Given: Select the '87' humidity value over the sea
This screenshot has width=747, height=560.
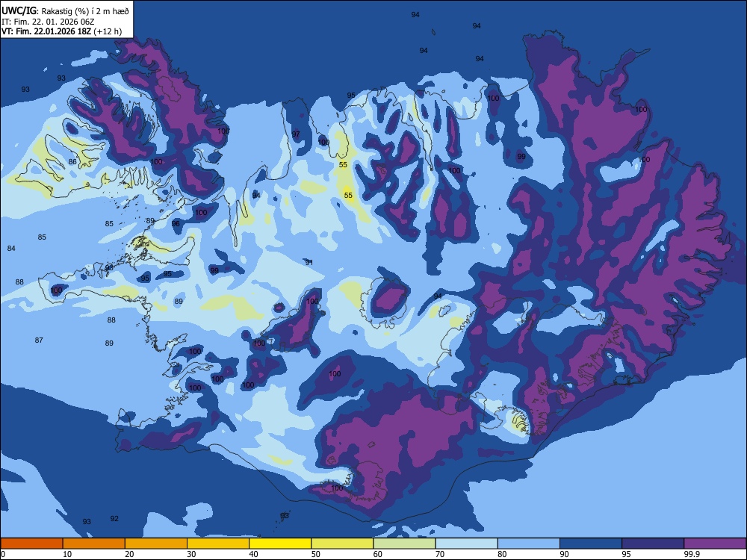Looking at the screenshot, I should coord(39,340).
